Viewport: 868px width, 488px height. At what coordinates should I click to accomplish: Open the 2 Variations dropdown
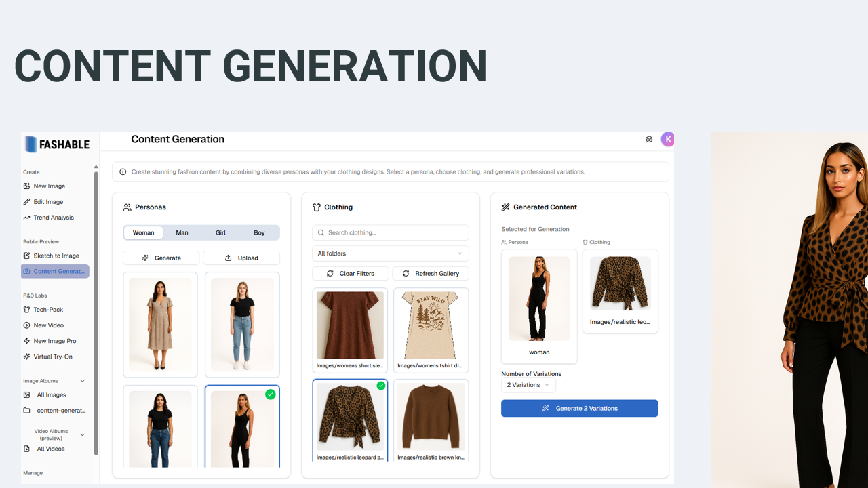[x=528, y=385]
